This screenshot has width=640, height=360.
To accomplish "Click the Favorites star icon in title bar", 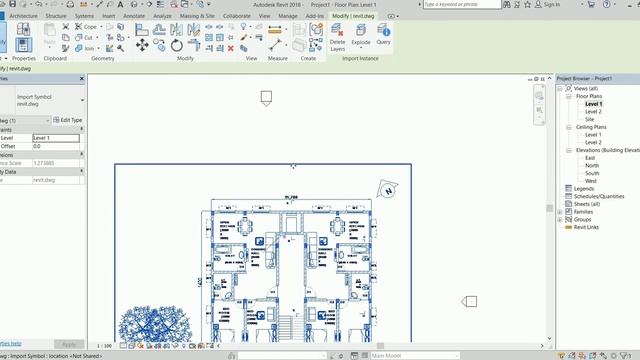I will (x=527, y=4).
